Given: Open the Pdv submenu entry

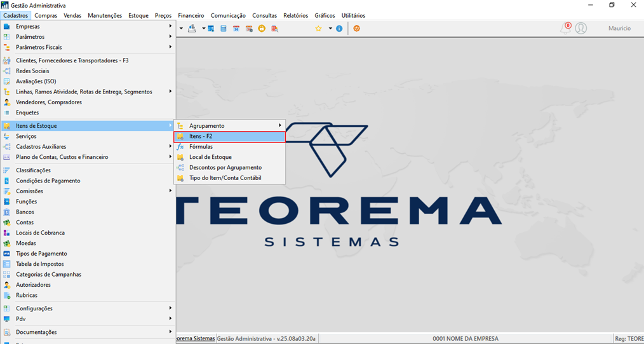Looking at the screenshot, I should pyautogui.click(x=88, y=319).
